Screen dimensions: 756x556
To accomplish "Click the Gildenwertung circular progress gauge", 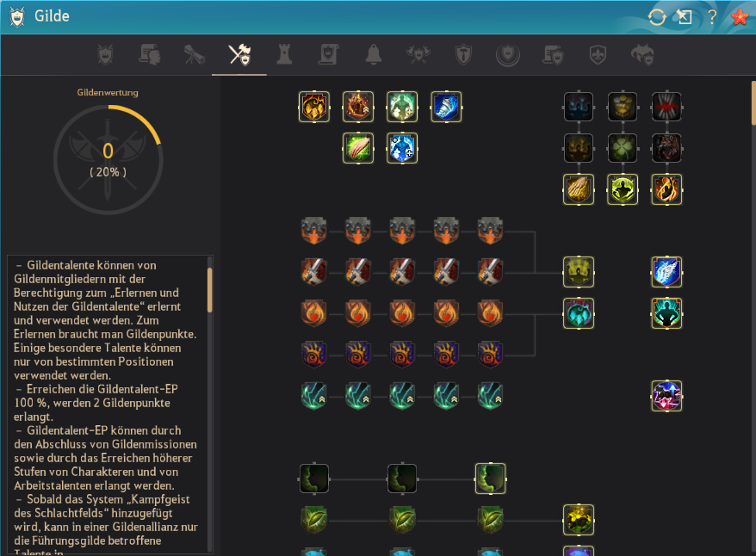I will pyautogui.click(x=108, y=160).
